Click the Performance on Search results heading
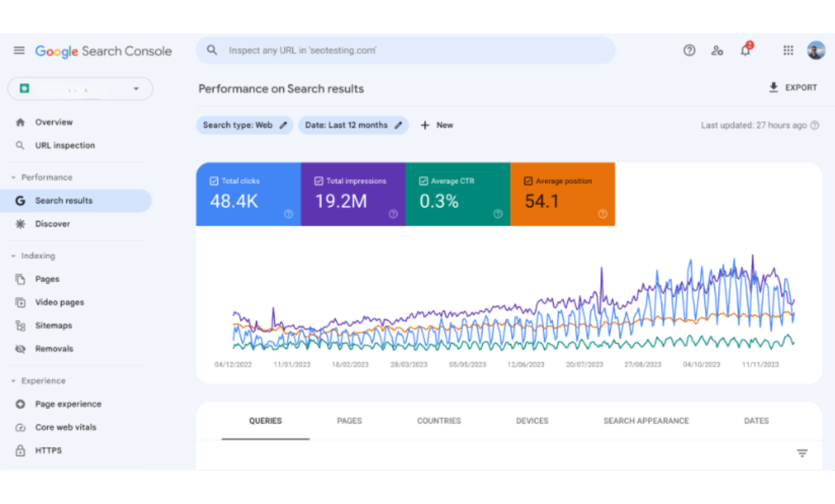Image resolution: width=835 pixels, height=504 pixels. (x=281, y=89)
